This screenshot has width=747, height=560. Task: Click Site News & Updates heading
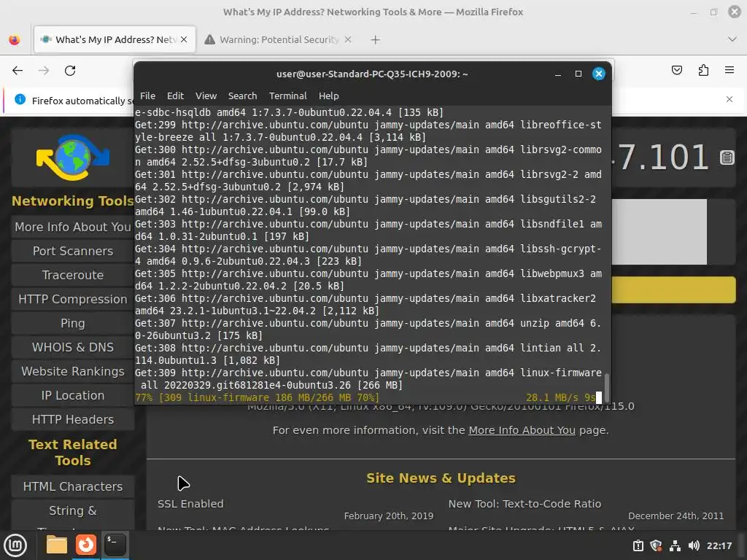441,478
